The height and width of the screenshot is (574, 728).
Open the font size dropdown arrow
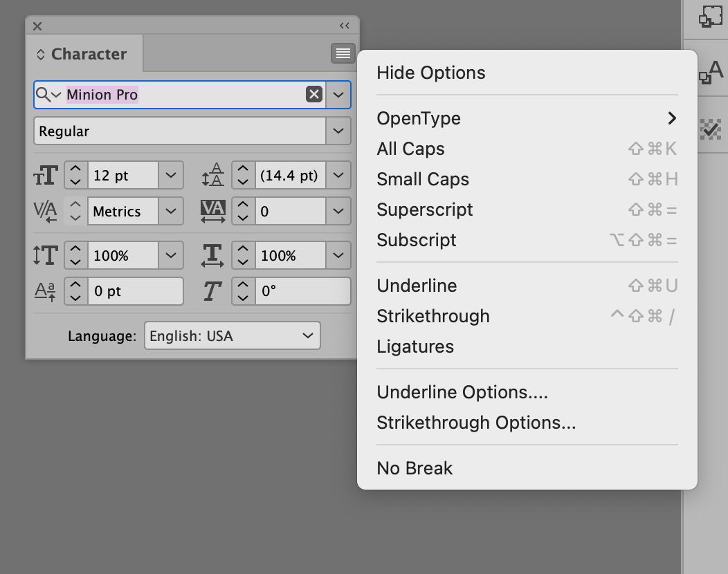coord(170,175)
